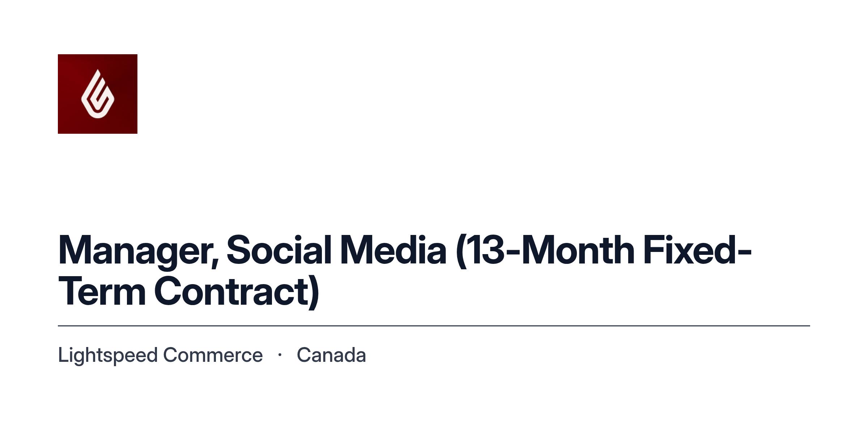
Task: Click the word "Term" on the second title line
Action: click(102, 291)
